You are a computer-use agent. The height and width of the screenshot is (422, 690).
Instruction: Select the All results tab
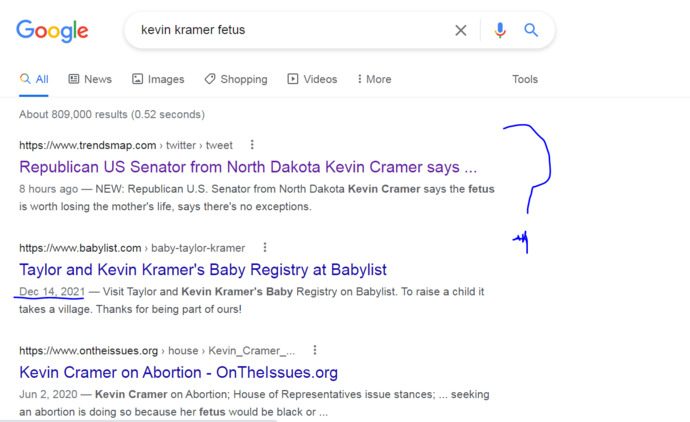[34, 79]
